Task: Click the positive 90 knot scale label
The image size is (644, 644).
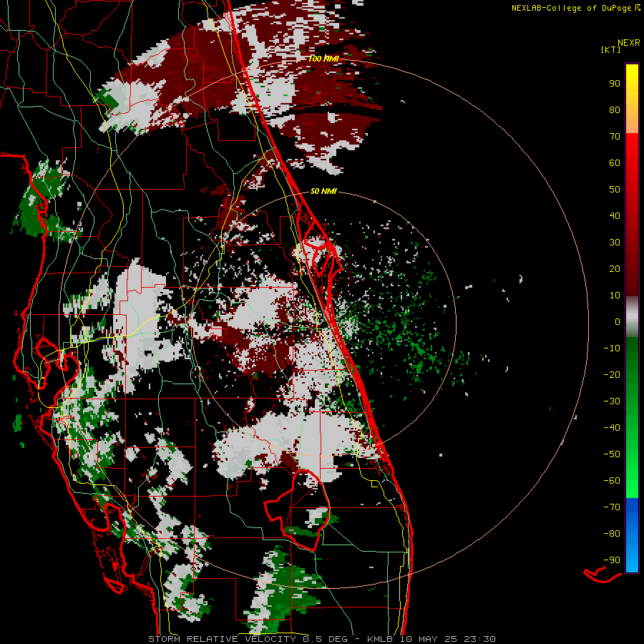Action: (615, 84)
